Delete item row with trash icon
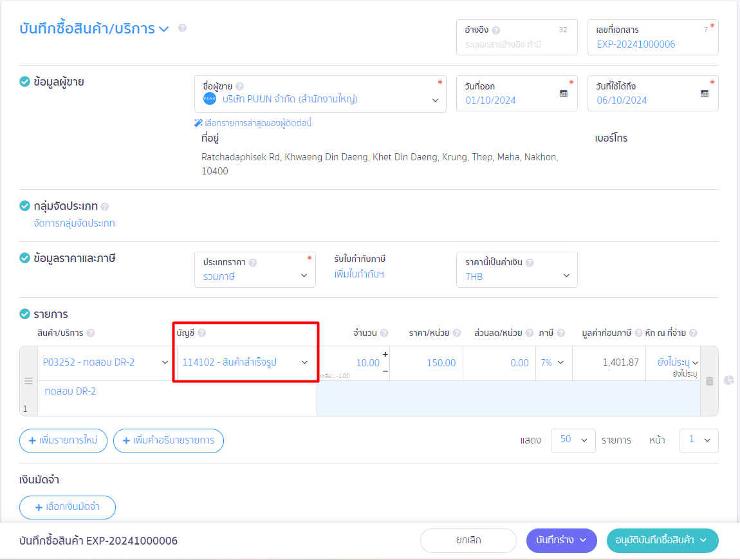This screenshot has width=740, height=560. pyautogui.click(x=709, y=381)
